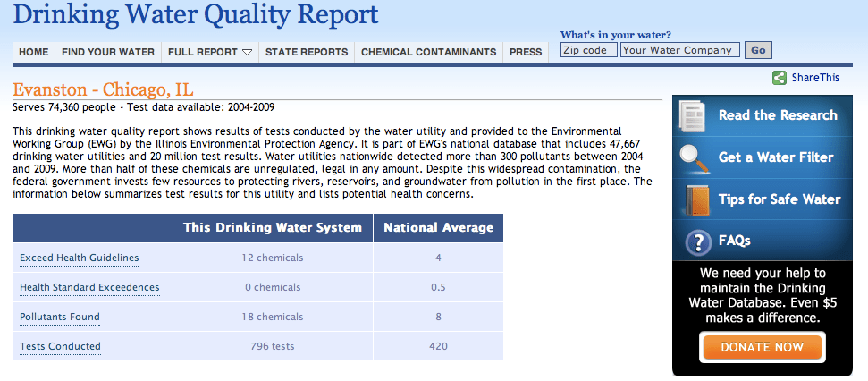The width and height of the screenshot is (868, 381).
Task: Click the ShareThis green share icon
Action: pyautogui.click(x=780, y=78)
